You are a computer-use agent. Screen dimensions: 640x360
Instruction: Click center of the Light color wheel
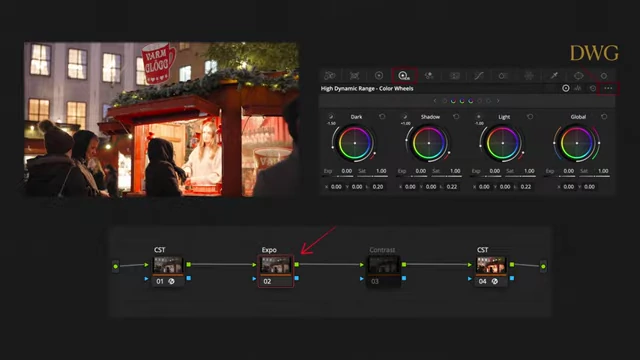[x=502, y=143]
